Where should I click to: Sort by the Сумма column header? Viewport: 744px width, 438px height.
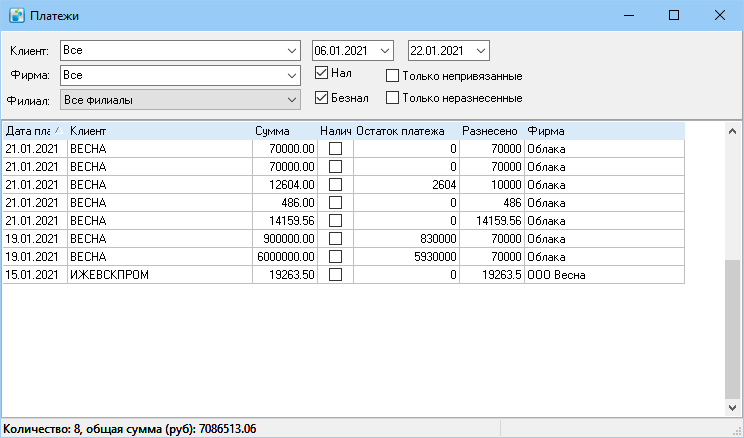pyautogui.click(x=285, y=131)
